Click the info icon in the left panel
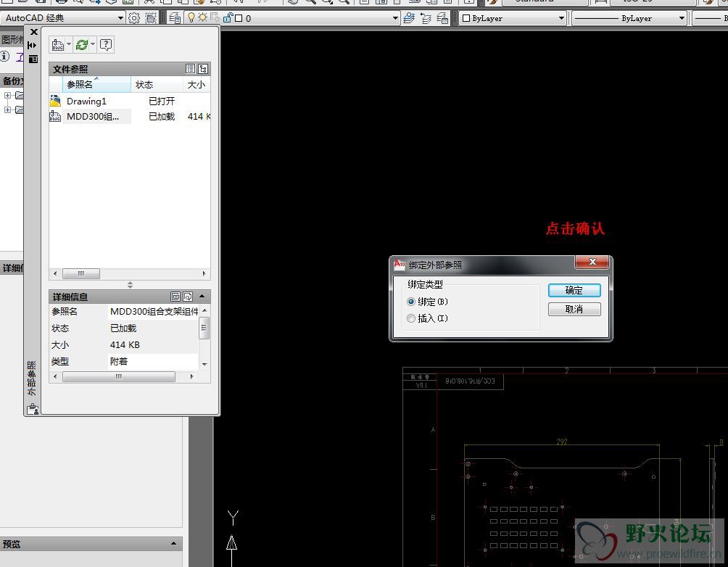 (x=4, y=57)
